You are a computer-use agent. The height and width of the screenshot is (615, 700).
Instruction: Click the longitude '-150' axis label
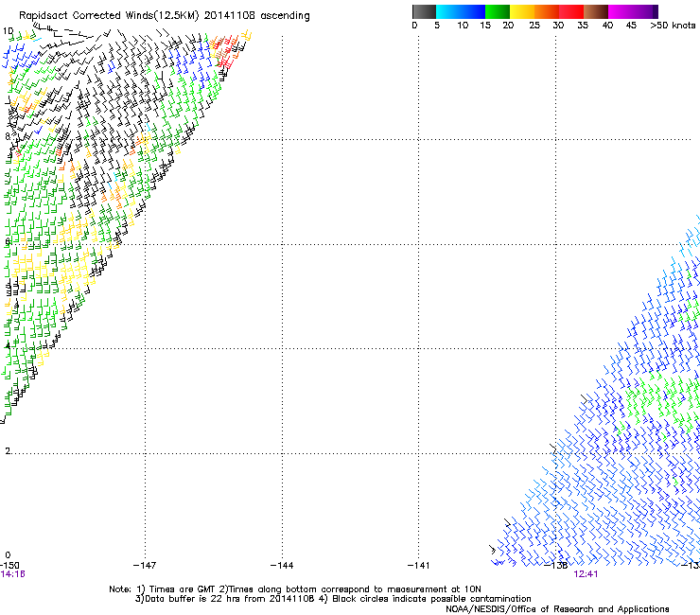coord(9,566)
